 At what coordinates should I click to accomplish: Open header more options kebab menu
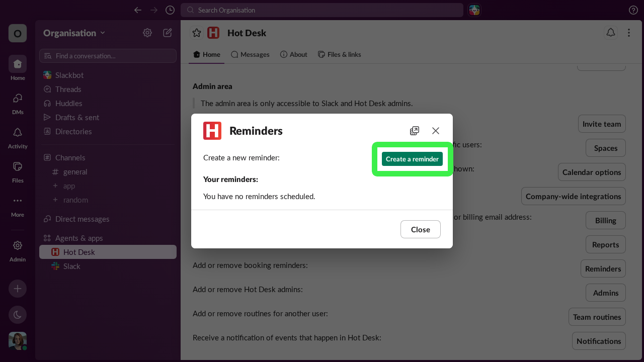[x=629, y=33]
